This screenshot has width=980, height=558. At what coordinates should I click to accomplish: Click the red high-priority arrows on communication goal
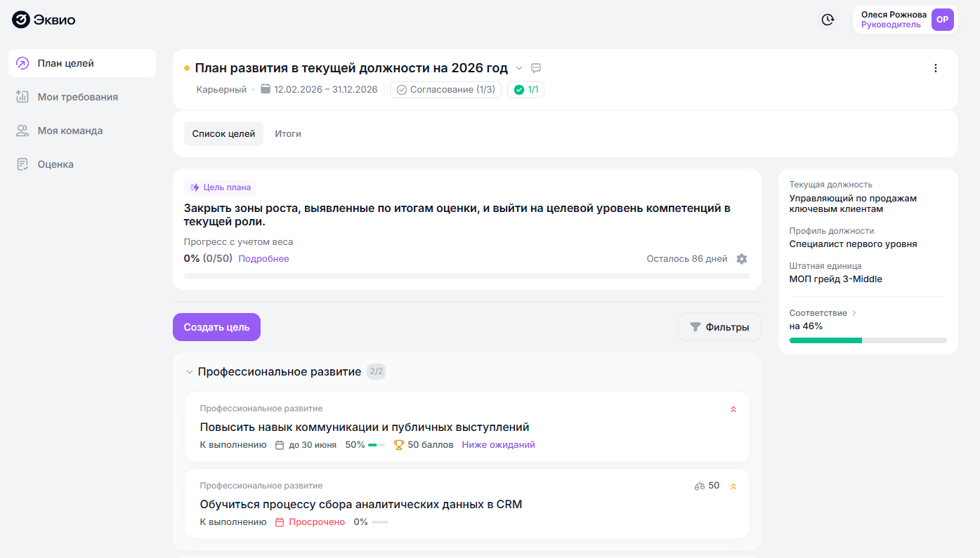coord(733,409)
